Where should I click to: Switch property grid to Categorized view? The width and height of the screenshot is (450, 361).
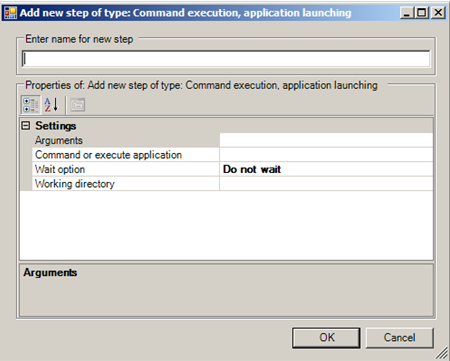(x=31, y=105)
